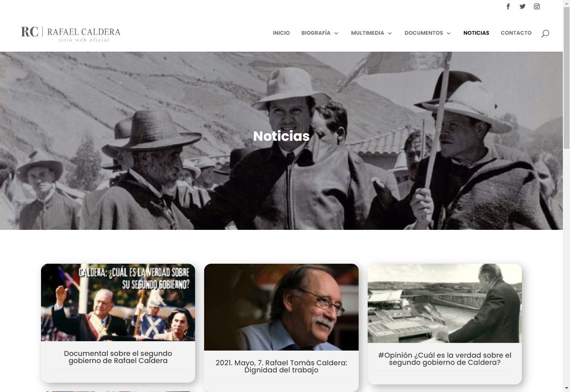The image size is (570, 392).
Task: Expand the Biografía menu chevron
Action: click(x=336, y=33)
